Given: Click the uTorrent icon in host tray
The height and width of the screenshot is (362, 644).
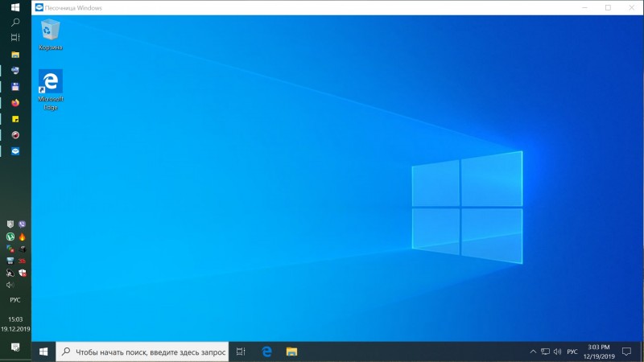Looking at the screenshot, I should click(x=10, y=237).
